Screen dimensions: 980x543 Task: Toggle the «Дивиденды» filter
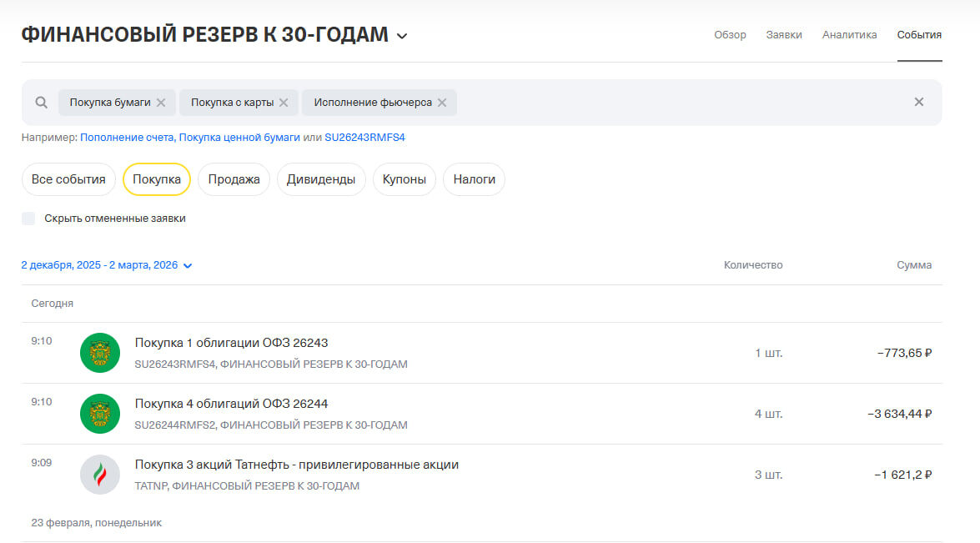point(321,178)
